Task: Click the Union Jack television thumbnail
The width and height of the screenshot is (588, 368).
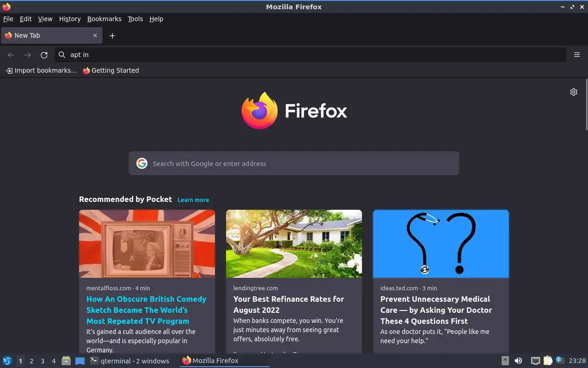Action: click(147, 244)
